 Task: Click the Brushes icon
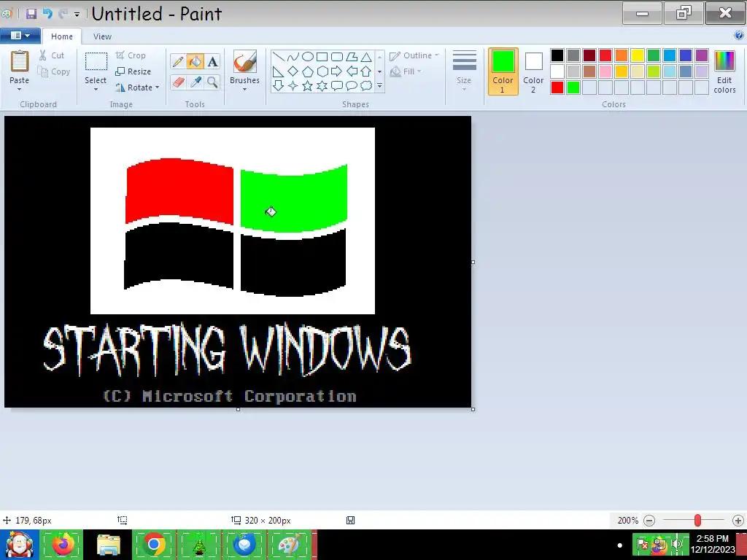(245, 62)
